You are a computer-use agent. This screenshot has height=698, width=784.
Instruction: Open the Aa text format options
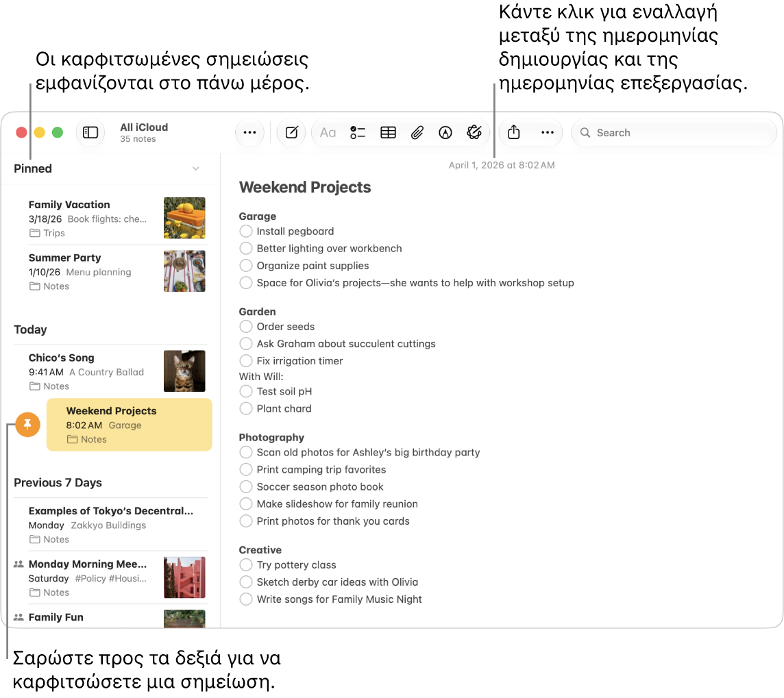[x=328, y=132]
